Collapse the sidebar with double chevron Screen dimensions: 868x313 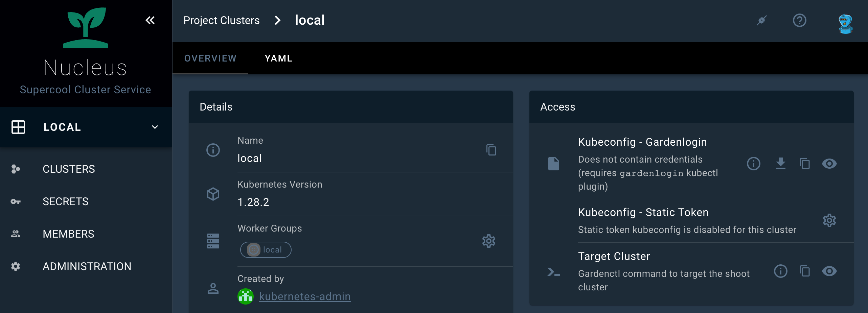tap(150, 21)
